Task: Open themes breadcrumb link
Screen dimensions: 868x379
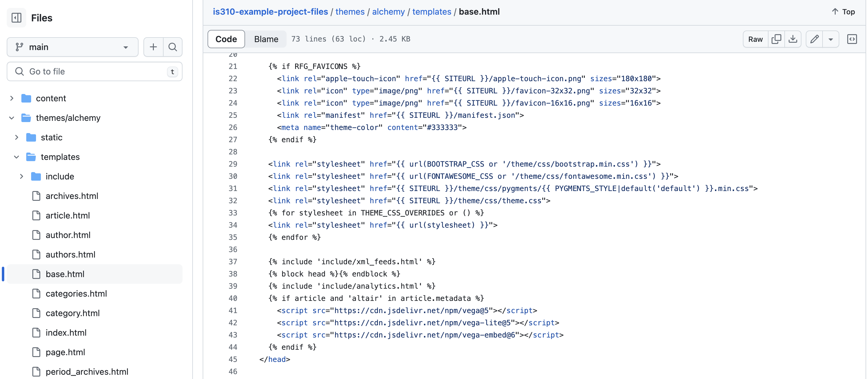Action: (x=350, y=12)
